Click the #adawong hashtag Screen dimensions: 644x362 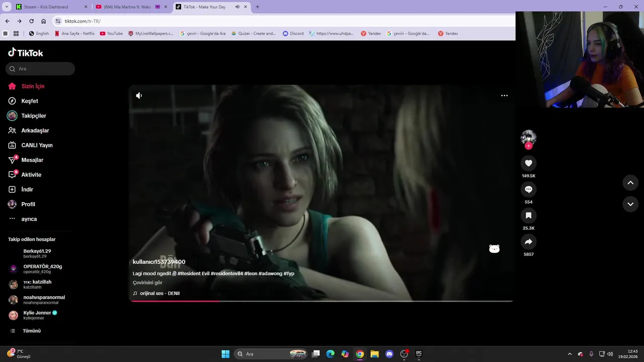[x=270, y=274]
